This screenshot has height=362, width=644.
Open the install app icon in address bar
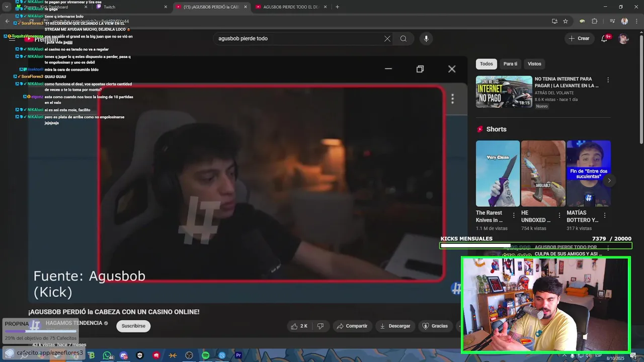click(554, 21)
